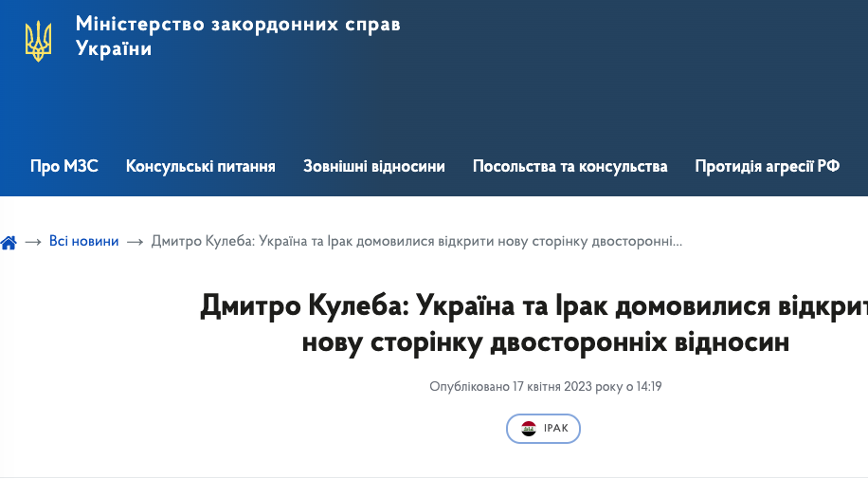Open the 'Про МЗС' menu
Screen dimensions: 868x479
tap(64, 166)
